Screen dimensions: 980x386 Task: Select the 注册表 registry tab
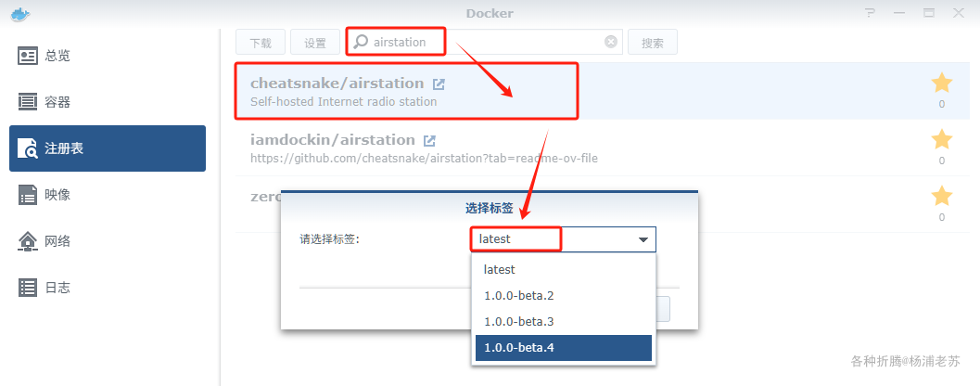(x=107, y=148)
